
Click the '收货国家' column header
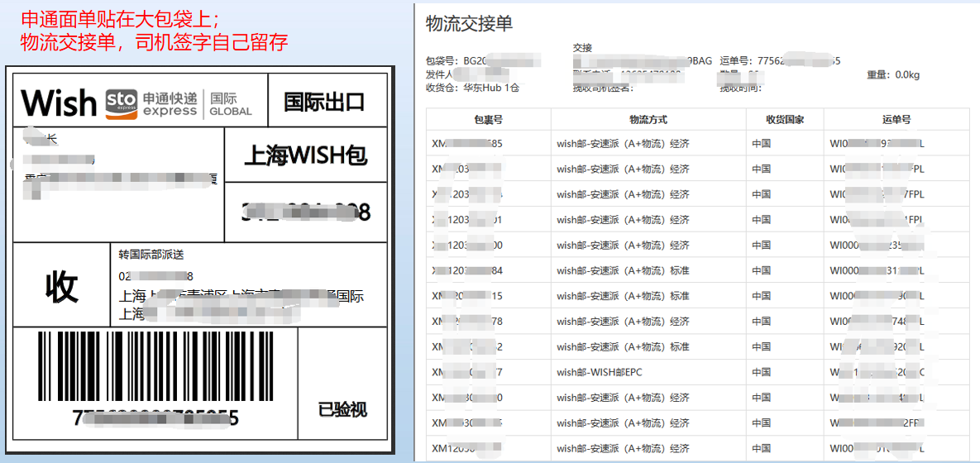click(x=785, y=119)
